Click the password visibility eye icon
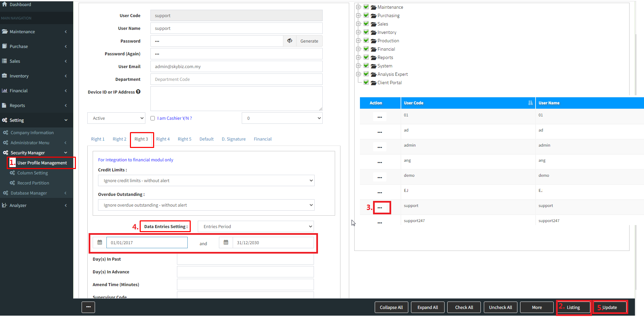The width and height of the screenshot is (644, 320). pyautogui.click(x=289, y=41)
